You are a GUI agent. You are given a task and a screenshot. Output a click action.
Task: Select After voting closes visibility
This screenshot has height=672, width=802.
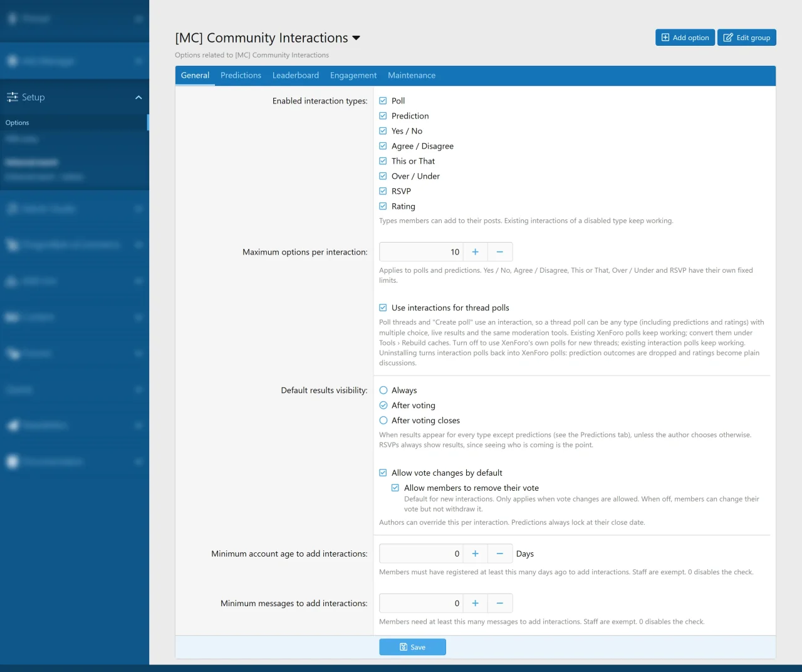tap(383, 421)
